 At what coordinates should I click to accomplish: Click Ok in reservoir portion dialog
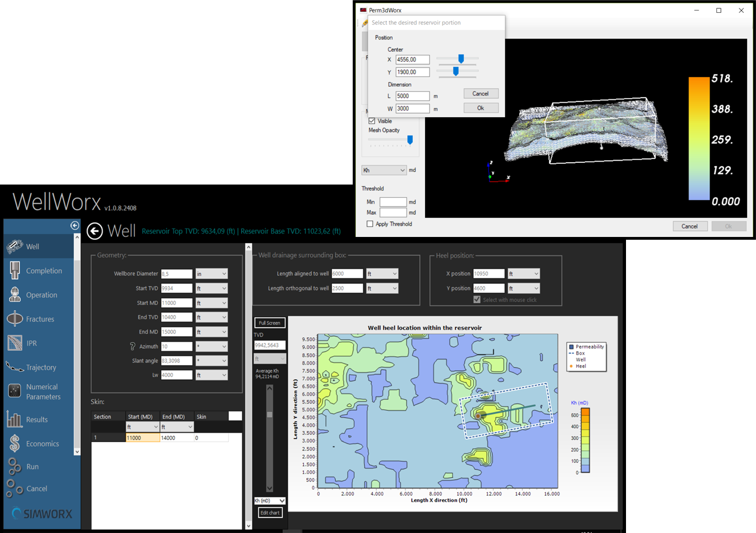click(480, 108)
